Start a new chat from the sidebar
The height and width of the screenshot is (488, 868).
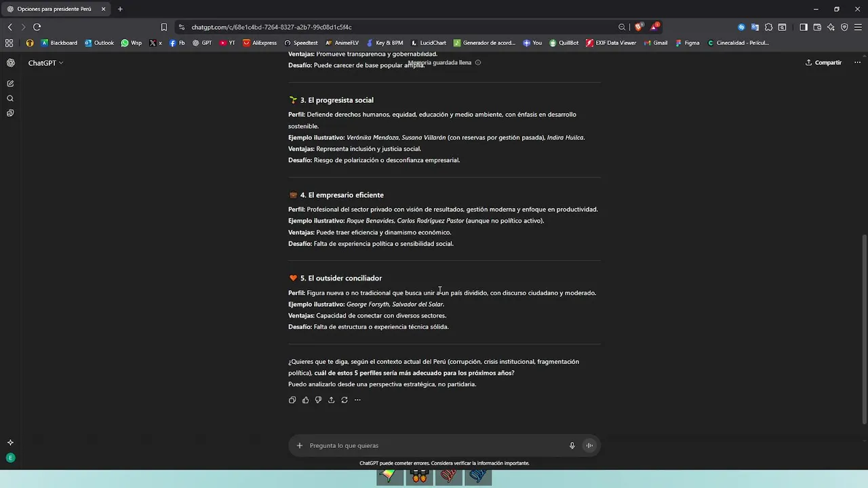point(10,83)
